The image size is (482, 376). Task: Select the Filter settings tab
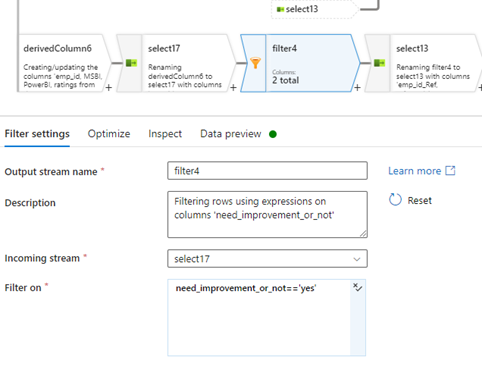(x=37, y=134)
